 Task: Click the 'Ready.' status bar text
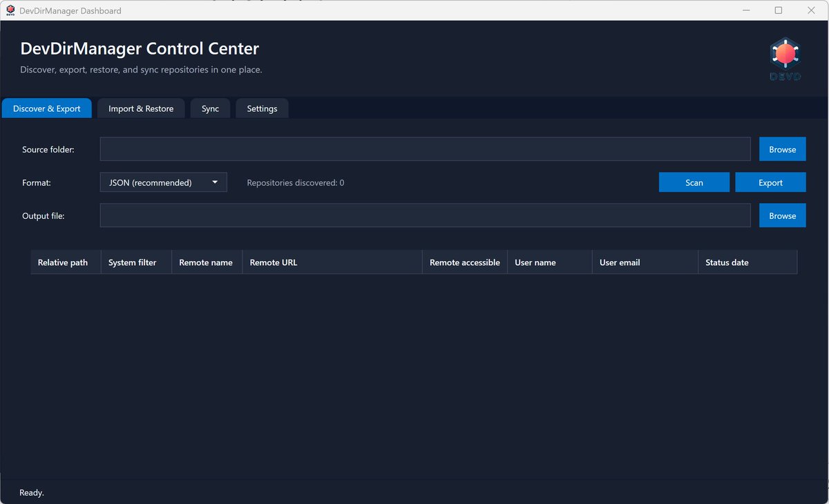click(x=32, y=493)
